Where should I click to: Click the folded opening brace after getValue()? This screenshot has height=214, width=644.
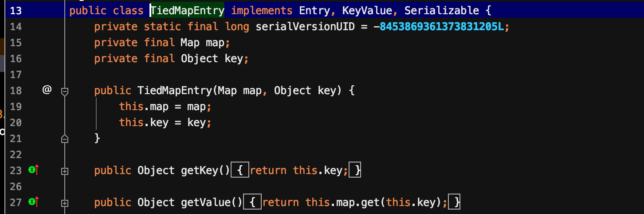click(x=252, y=203)
